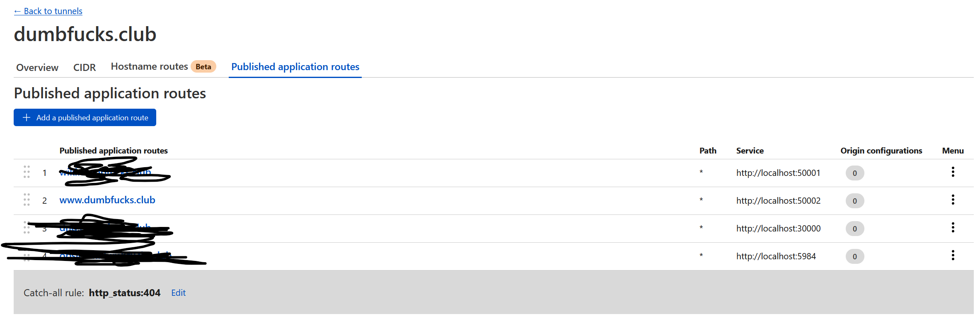Grab the drag handle for route 3
This screenshot has height=324, width=980.
(27, 228)
